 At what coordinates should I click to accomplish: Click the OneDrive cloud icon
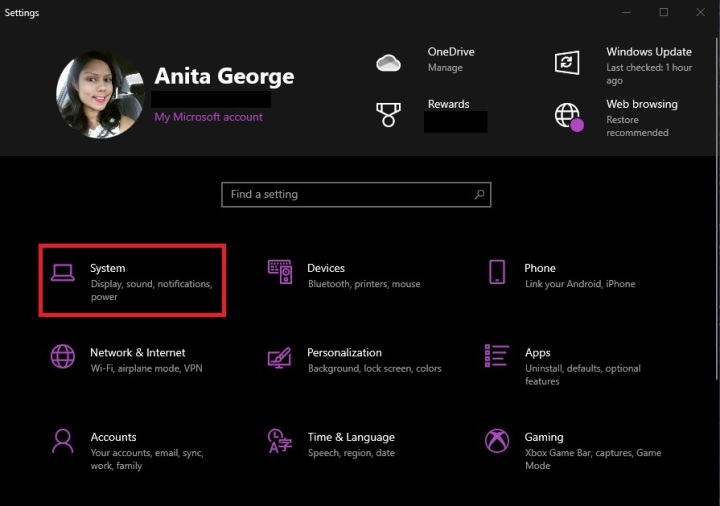388,63
